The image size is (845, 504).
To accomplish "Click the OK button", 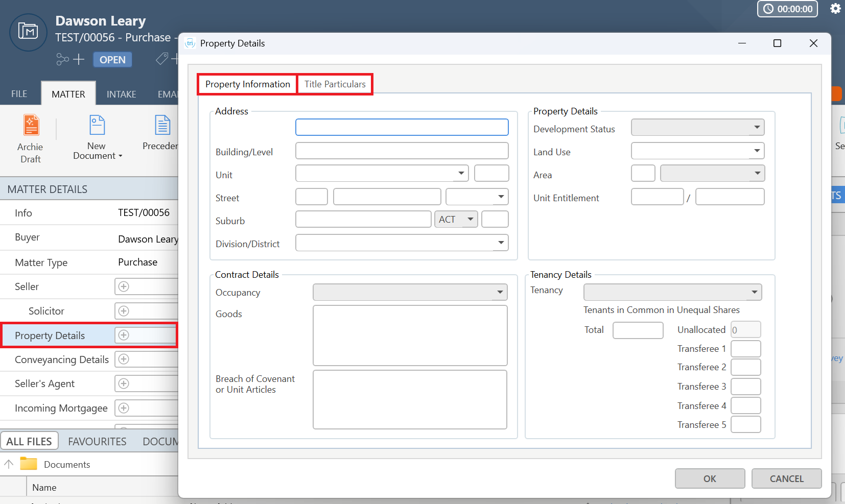I will tap(710, 478).
